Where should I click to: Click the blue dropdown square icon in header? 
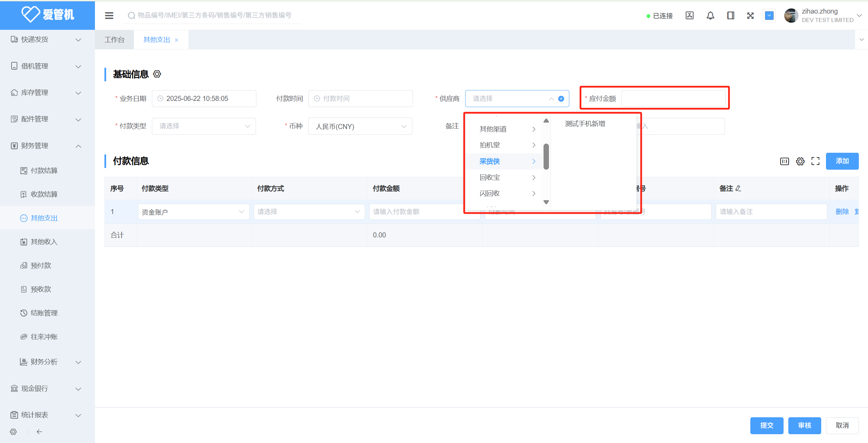[x=769, y=16]
